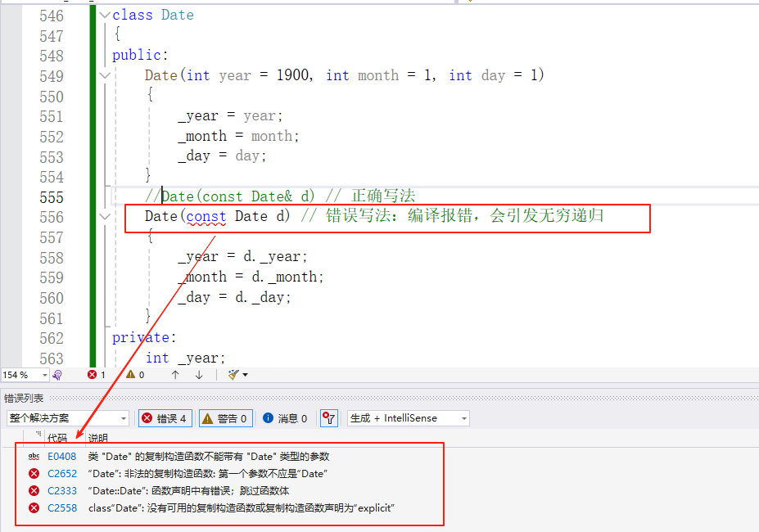Image resolution: width=759 pixels, height=532 pixels.
Task: Toggle the 错误 4 filter button
Action: [165, 418]
